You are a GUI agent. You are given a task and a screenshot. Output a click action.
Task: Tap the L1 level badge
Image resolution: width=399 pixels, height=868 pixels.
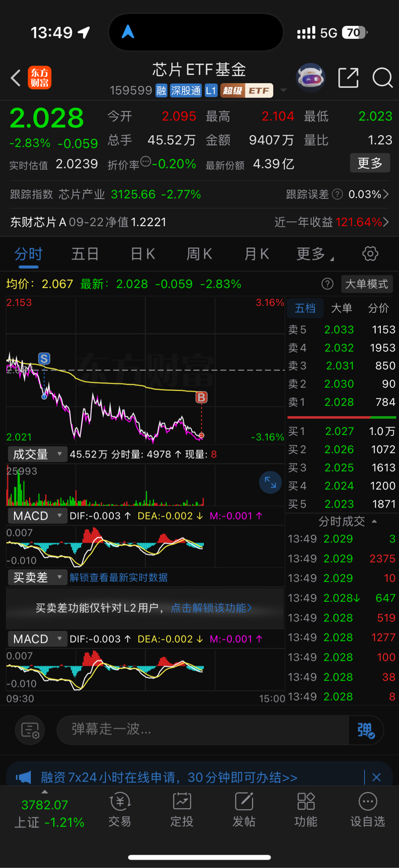pos(210,91)
